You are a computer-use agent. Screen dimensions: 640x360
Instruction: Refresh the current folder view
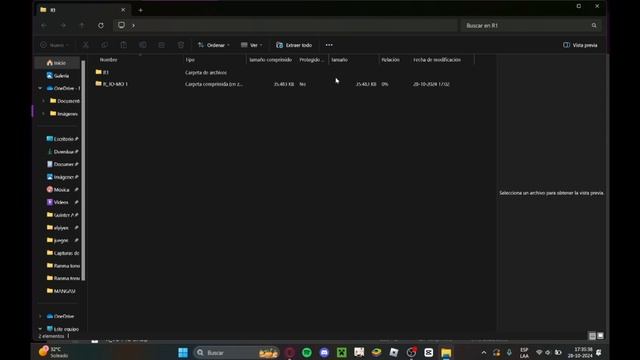(x=101, y=25)
